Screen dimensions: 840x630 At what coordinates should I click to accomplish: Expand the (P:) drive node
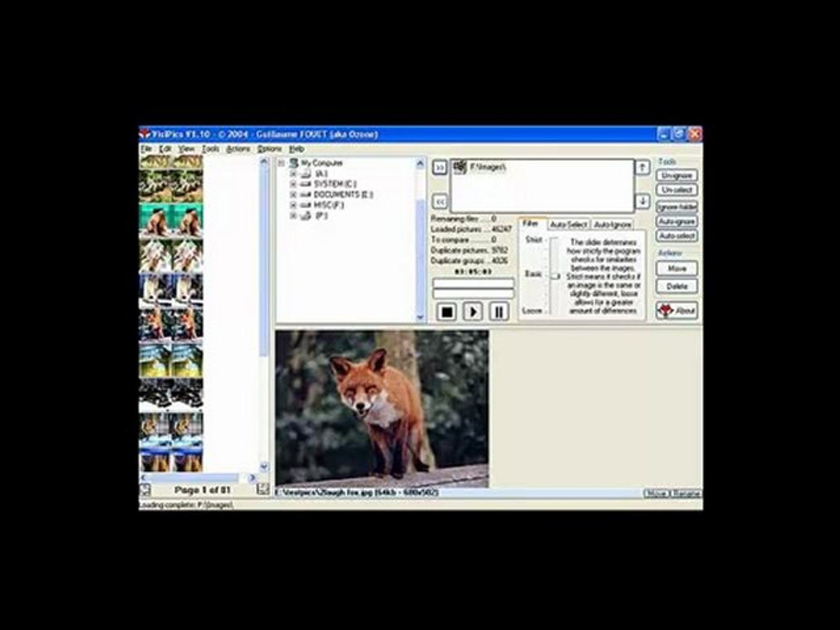(293, 216)
